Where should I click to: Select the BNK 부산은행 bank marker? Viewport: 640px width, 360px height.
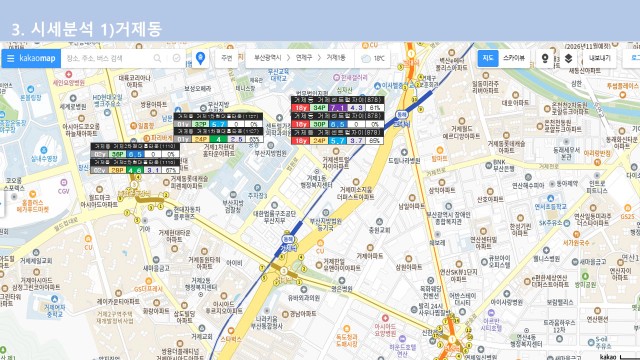point(488,165)
